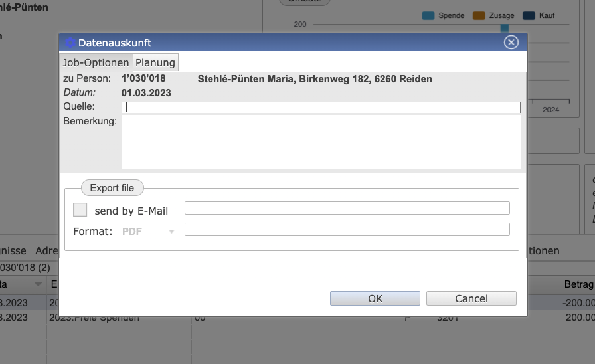Switch to the Planung tab
This screenshot has width=595, height=364.
tap(155, 62)
